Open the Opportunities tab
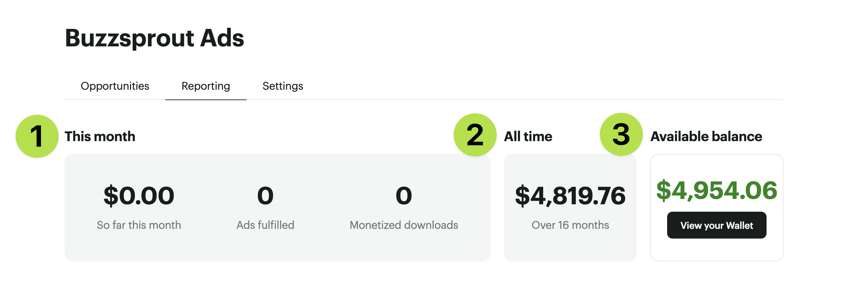Viewport: 868px width, 293px height. point(115,86)
